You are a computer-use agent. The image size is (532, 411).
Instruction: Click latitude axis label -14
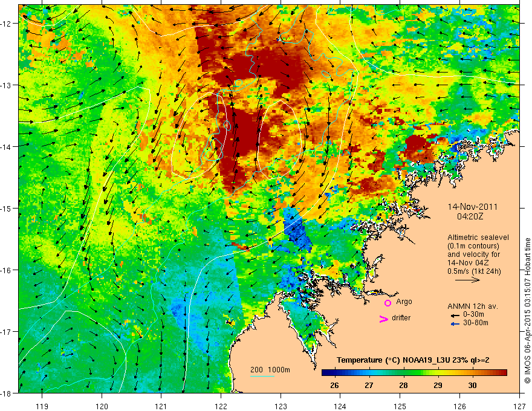coord(7,147)
